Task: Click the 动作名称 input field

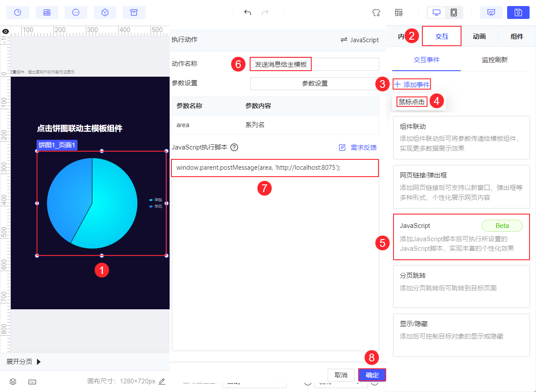Action: [314, 64]
